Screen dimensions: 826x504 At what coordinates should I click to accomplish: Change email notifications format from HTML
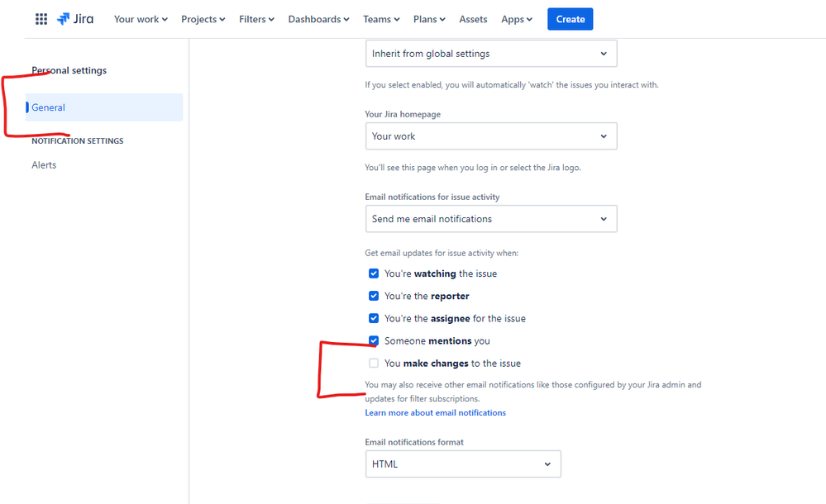pyautogui.click(x=463, y=464)
